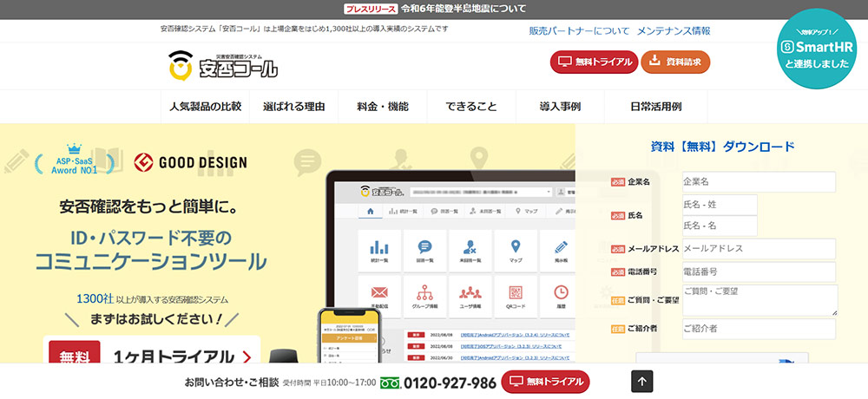This screenshot has width=868, height=399.
Task: Click the グループ情報 org chart tile
Action: pyautogui.click(x=424, y=297)
